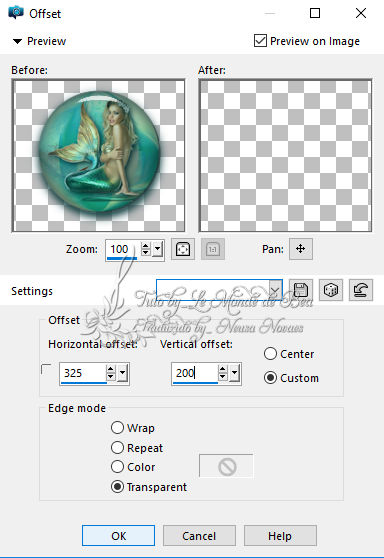Screen dimensions: 384x558
Task: Click the Horizontal offset value field
Action: (83, 373)
